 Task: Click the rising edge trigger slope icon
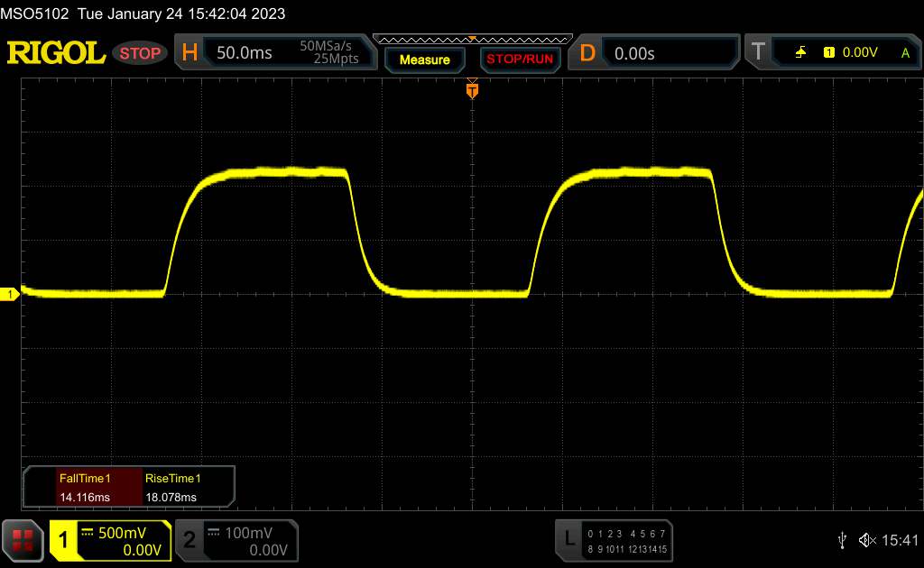(x=801, y=52)
